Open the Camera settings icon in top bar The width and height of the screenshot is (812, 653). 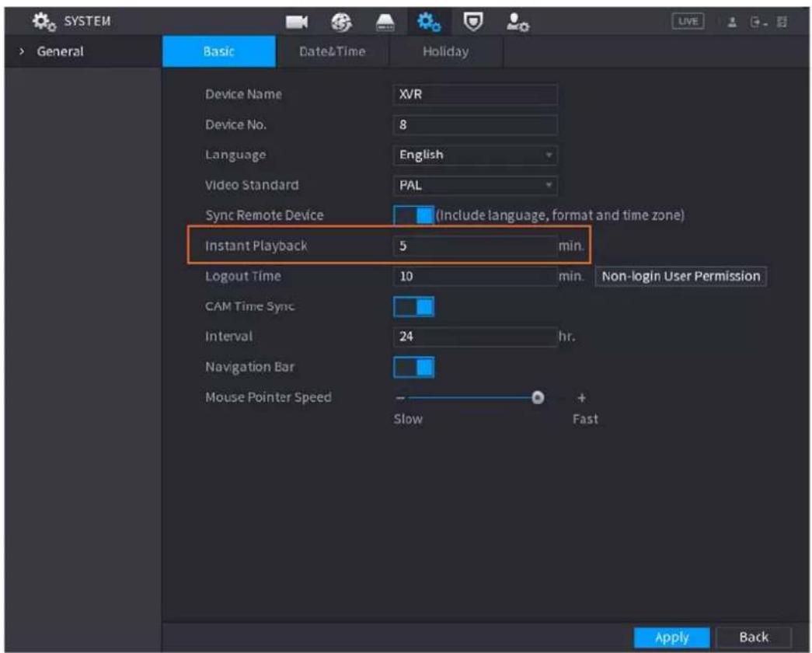[296, 22]
